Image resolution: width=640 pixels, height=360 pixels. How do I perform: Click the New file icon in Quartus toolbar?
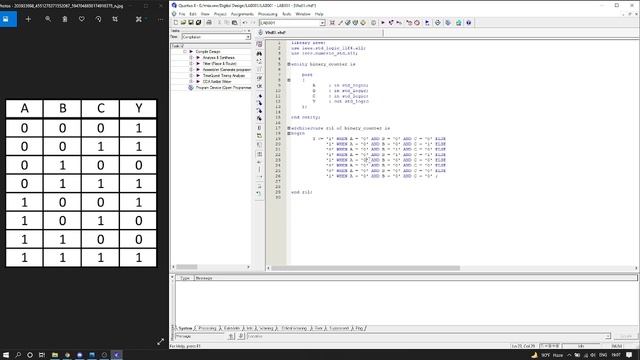pos(176,23)
